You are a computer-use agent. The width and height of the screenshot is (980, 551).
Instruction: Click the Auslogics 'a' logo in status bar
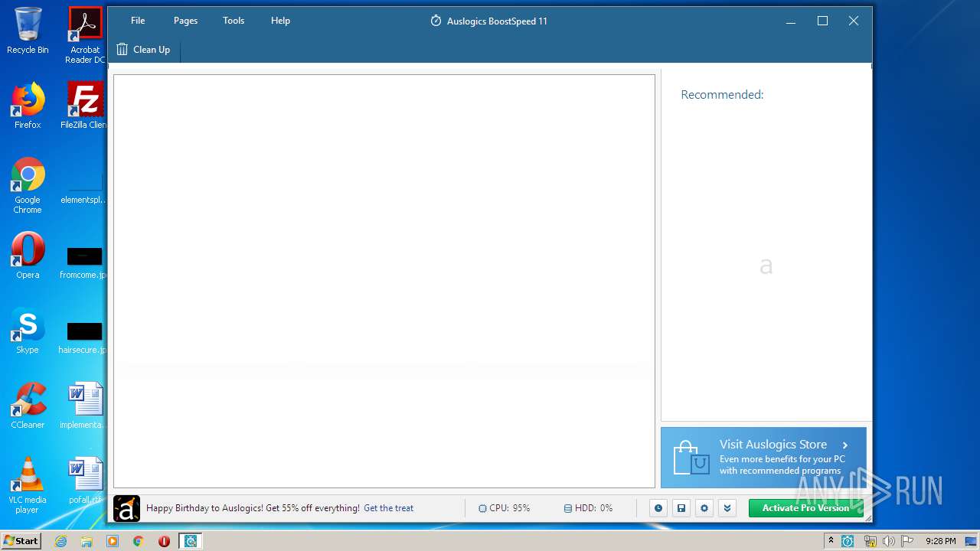tap(127, 508)
